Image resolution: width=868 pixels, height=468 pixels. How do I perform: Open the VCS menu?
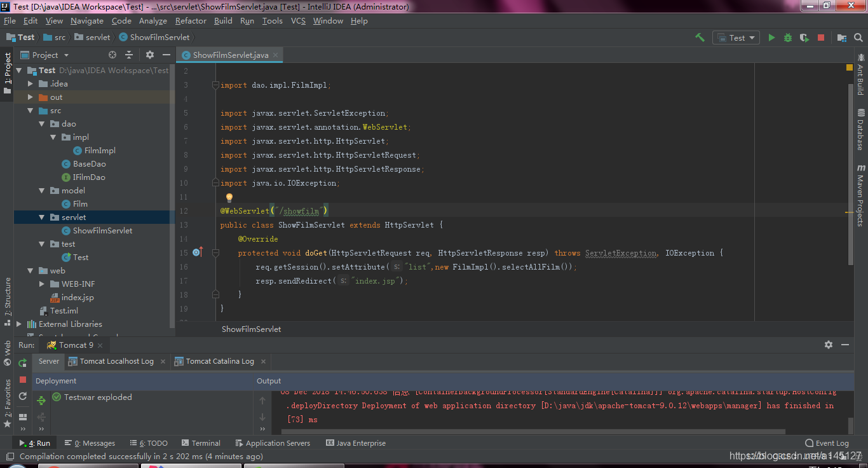pos(298,21)
